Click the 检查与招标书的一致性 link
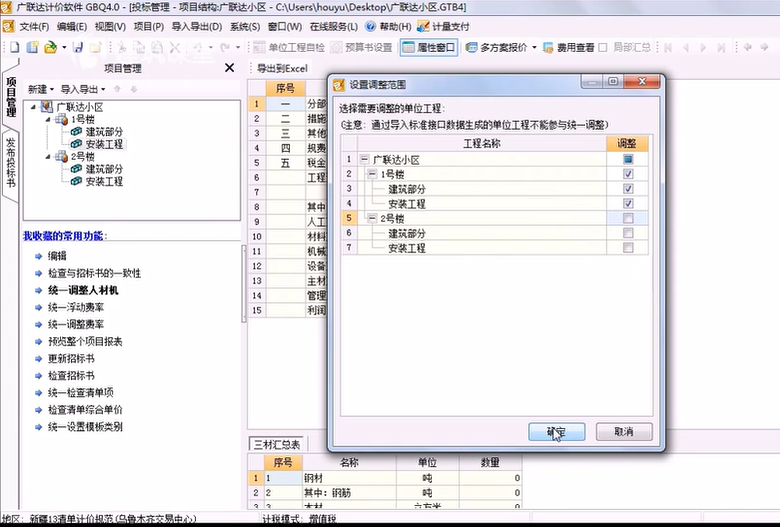The width and height of the screenshot is (780, 527). click(x=94, y=273)
